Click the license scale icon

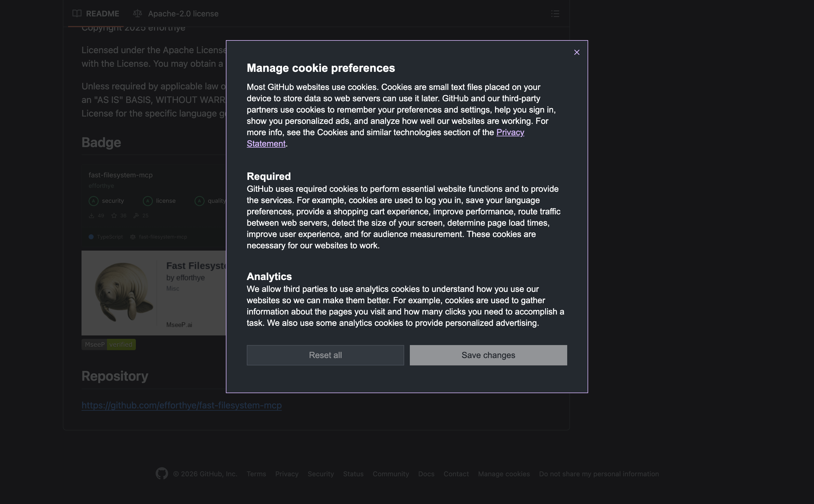pyautogui.click(x=137, y=14)
